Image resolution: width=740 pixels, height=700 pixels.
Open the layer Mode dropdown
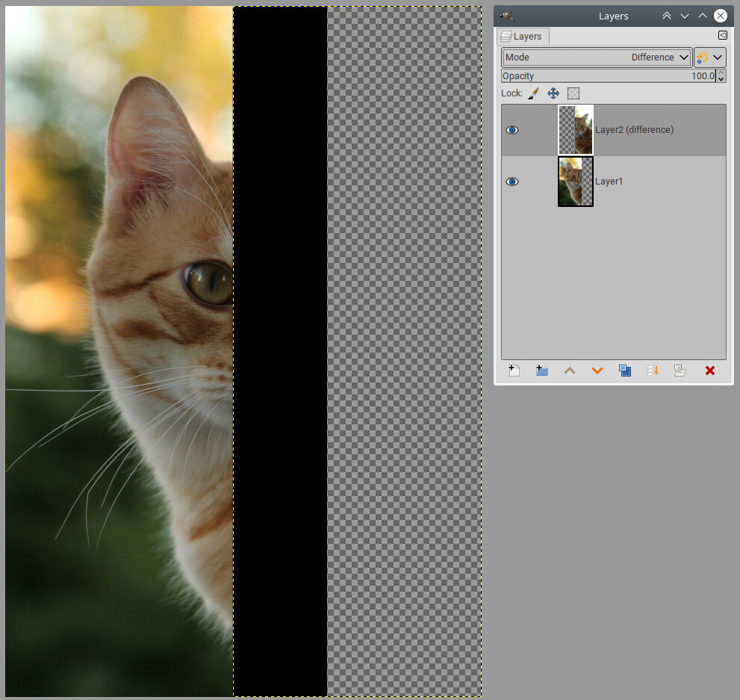(597, 58)
